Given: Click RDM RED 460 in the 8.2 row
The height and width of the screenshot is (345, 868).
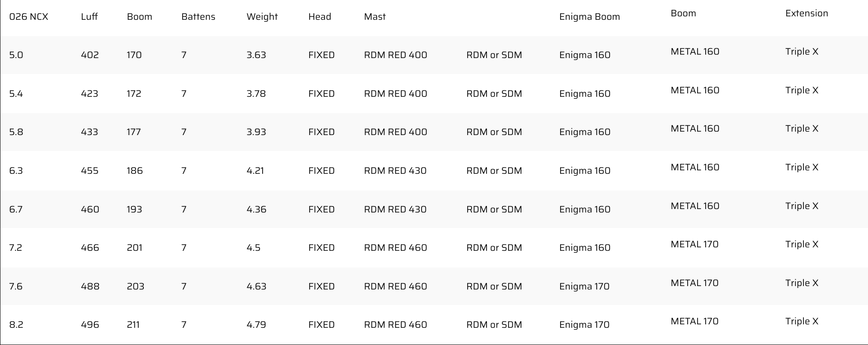Looking at the screenshot, I should pos(395,325).
